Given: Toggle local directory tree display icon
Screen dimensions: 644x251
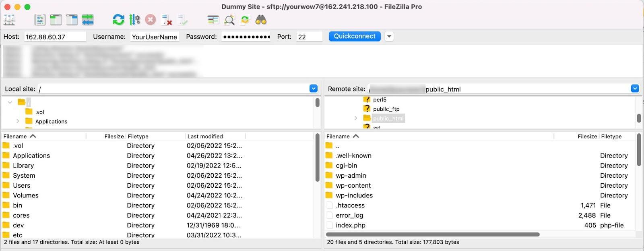Looking at the screenshot, I should click(56, 20).
